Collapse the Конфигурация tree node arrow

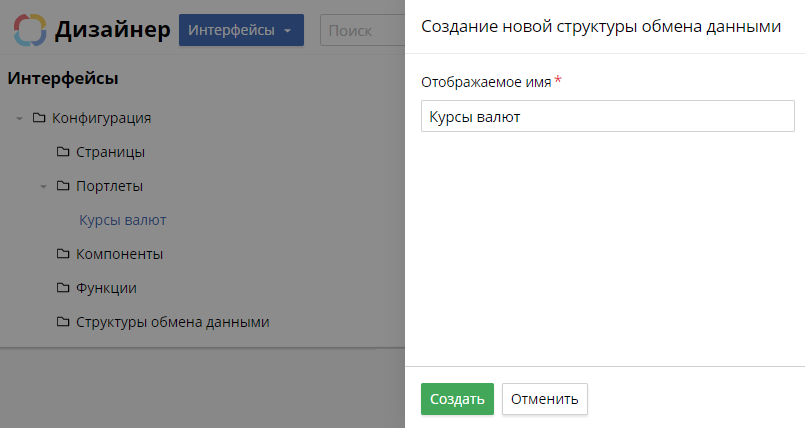pyautogui.click(x=20, y=119)
